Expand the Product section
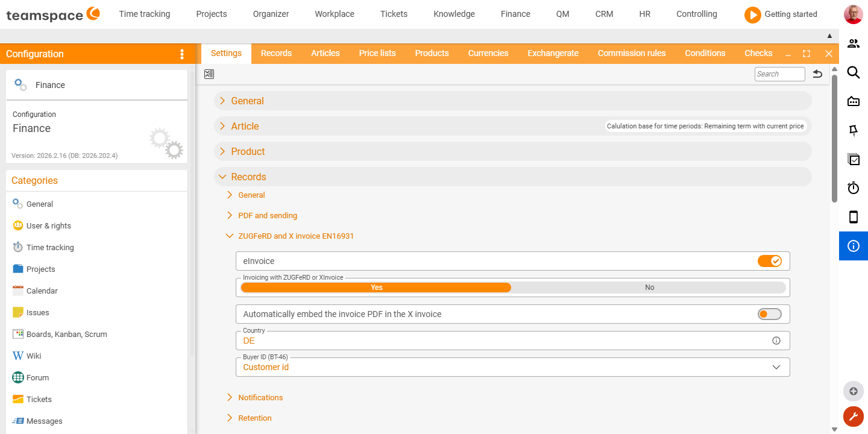868x434 pixels. pos(512,151)
